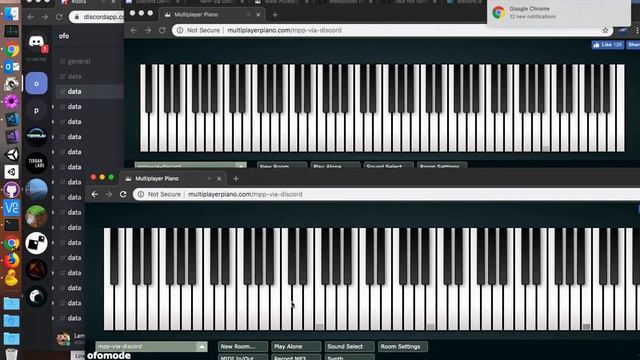
Task: Expand room list arrow in front window
Action: pyautogui.click(x=202, y=347)
